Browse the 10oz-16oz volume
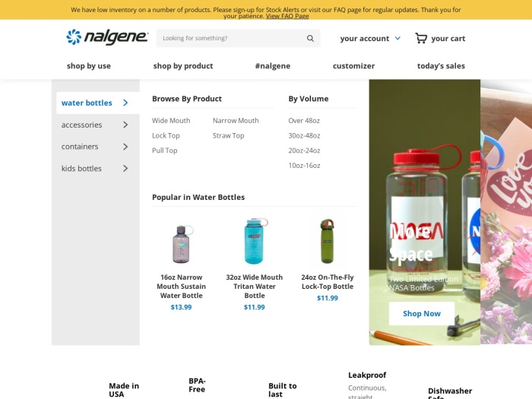 304,165
